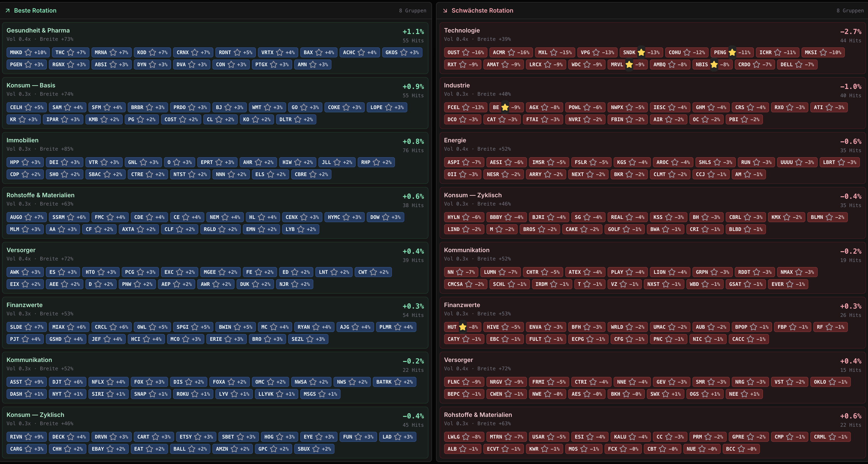Select the CMCSA ticker chip
The width and height of the screenshot is (868, 464).
(466, 284)
